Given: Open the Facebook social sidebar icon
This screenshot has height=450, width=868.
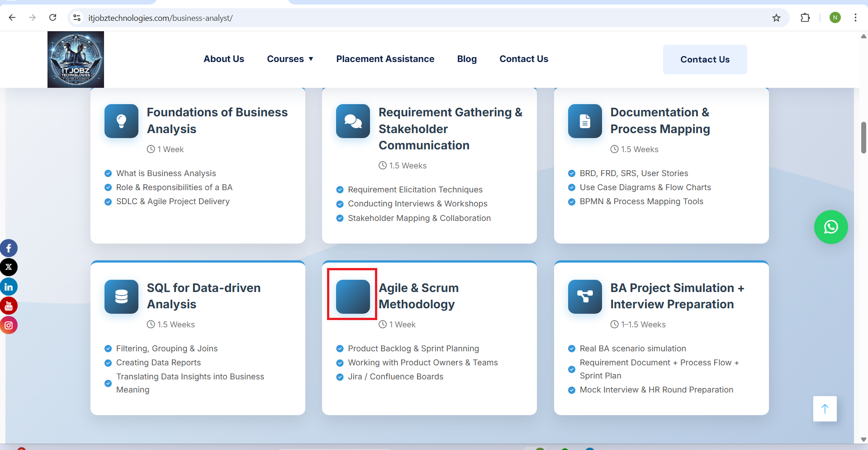Looking at the screenshot, I should pyautogui.click(x=9, y=248).
